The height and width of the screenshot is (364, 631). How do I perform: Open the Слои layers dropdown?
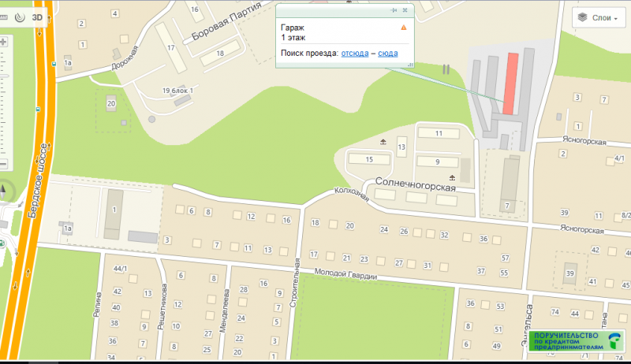(x=598, y=17)
